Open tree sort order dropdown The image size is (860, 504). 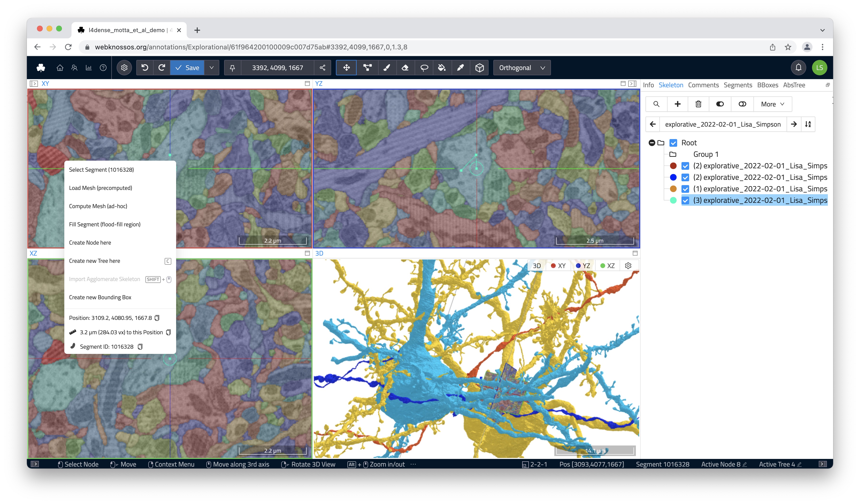(808, 124)
